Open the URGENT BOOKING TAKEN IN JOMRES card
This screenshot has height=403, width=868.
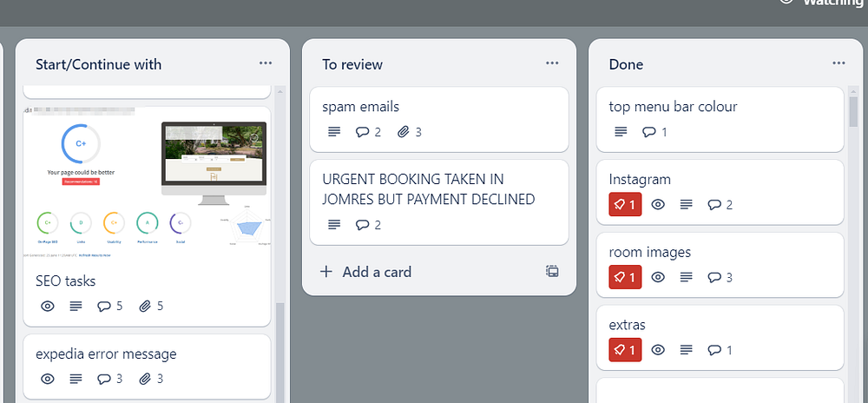439,202
